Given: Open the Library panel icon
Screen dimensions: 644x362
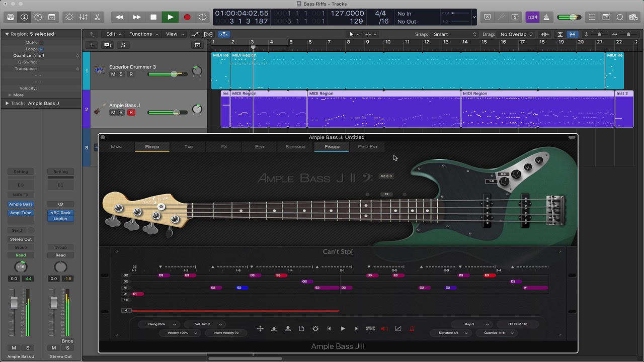Looking at the screenshot, I should 11,17.
